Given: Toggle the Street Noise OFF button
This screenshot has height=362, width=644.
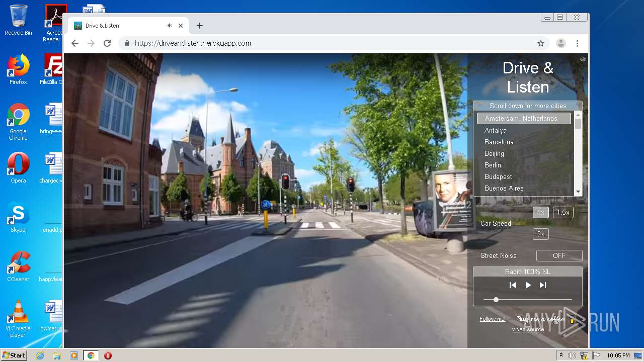Looking at the screenshot, I should (559, 255).
